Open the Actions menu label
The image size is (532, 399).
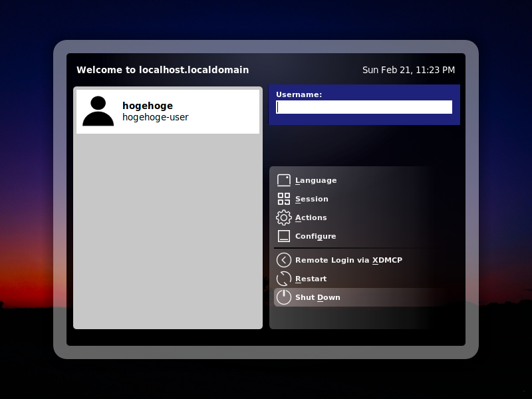click(311, 217)
